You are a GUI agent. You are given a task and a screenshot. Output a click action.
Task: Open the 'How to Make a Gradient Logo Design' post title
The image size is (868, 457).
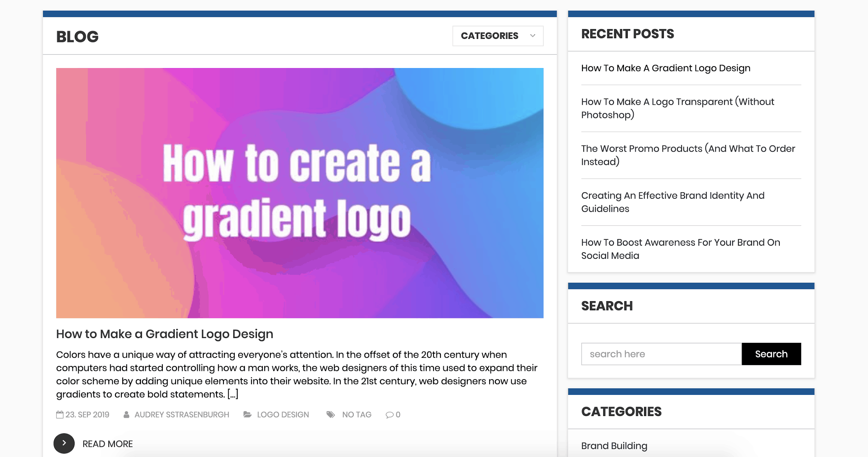(x=165, y=334)
